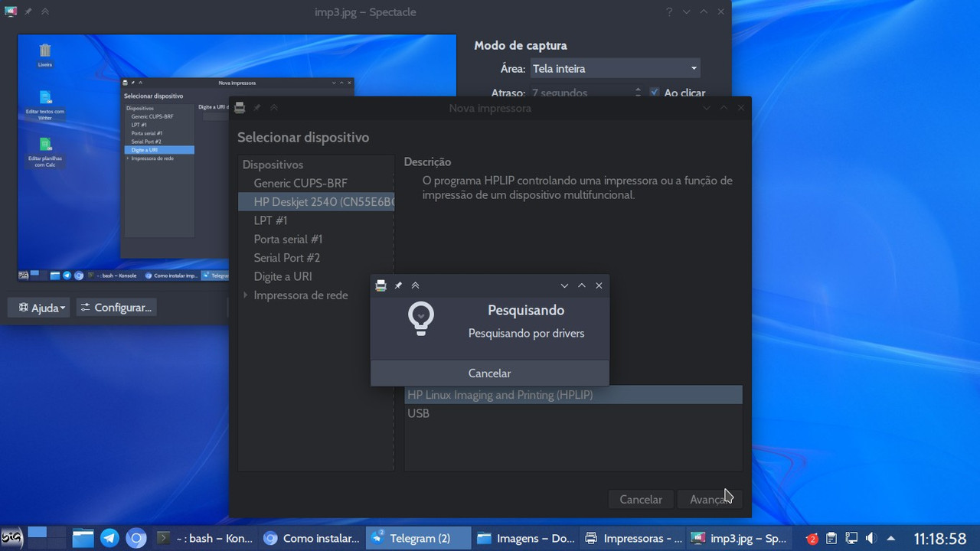The height and width of the screenshot is (551, 980).
Task: Switch to the imp3.jpg Spectacle taskbar entry
Action: click(740, 538)
